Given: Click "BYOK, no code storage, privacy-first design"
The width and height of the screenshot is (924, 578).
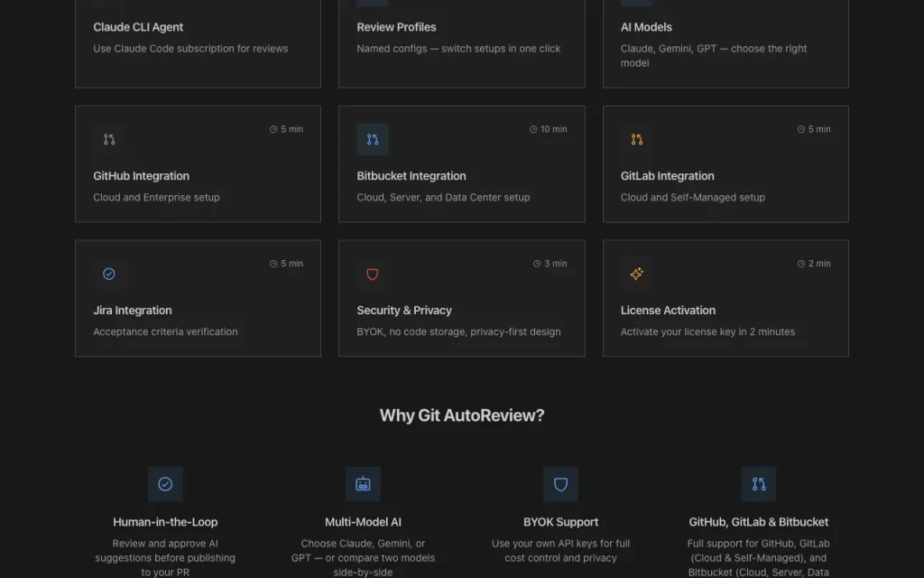Looking at the screenshot, I should point(458,331).
